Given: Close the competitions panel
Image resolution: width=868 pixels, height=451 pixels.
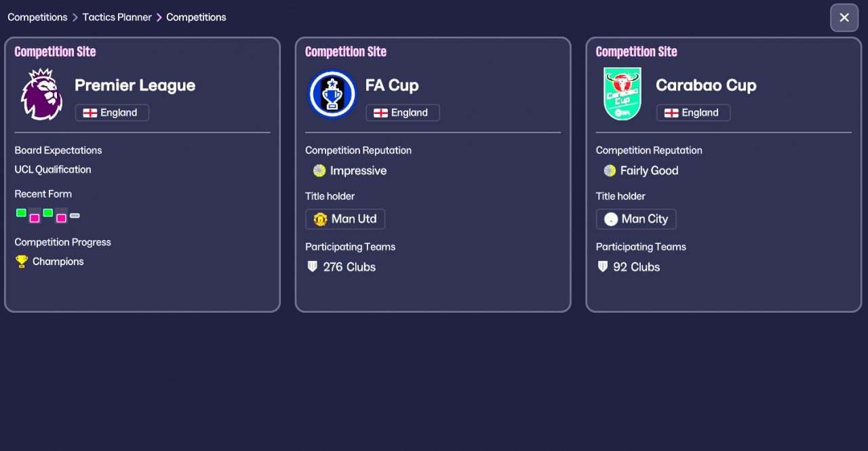Looking at the screenshot, I should [x=844, y=18].
